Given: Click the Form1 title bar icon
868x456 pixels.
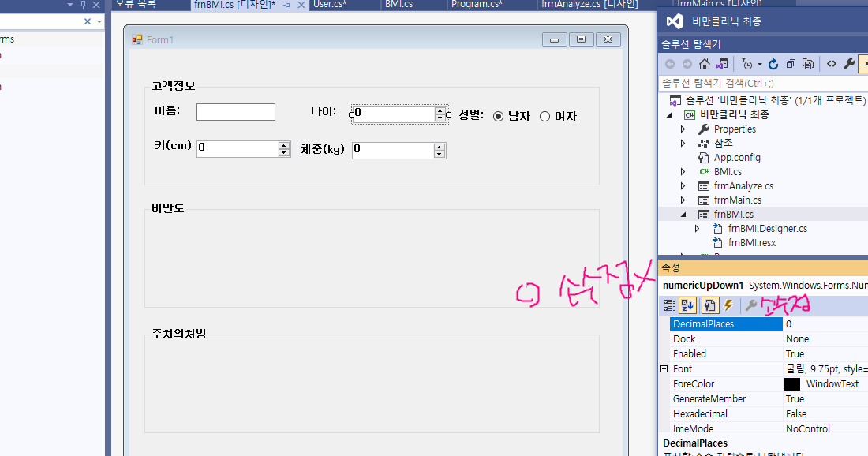Looking at the screenshot, I should point(137,40).
